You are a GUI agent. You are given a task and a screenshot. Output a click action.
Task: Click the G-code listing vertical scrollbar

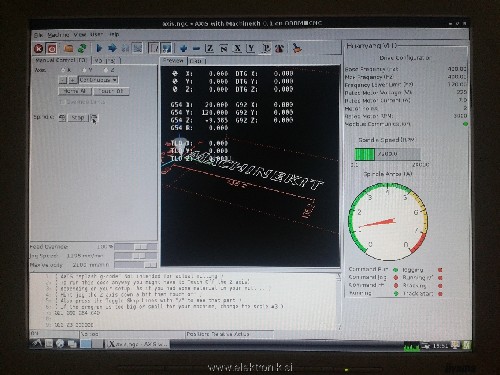pyautogui.click(x=339, y=302)
